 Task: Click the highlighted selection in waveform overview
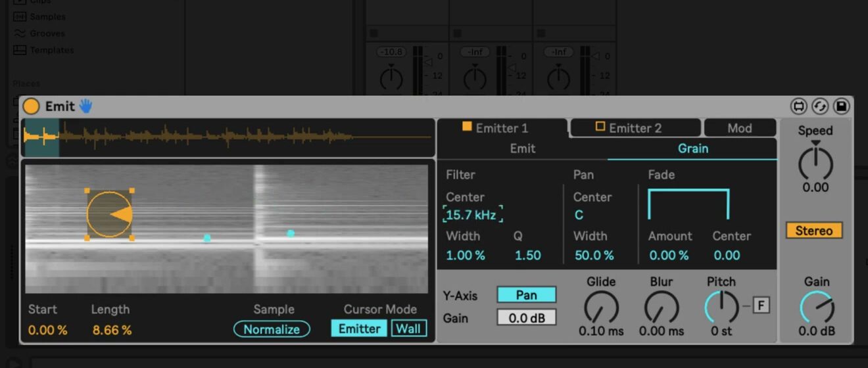41,137
